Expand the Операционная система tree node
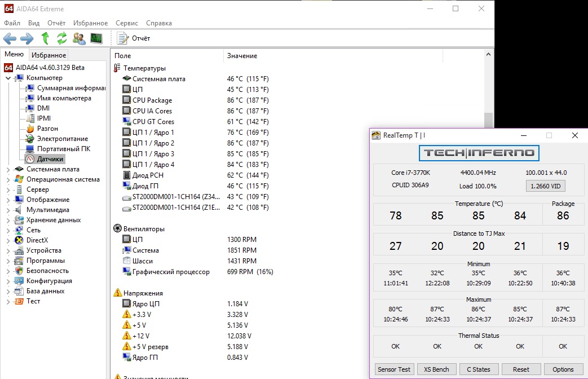Viewport: 588px width, 379px height. [8, 179]
